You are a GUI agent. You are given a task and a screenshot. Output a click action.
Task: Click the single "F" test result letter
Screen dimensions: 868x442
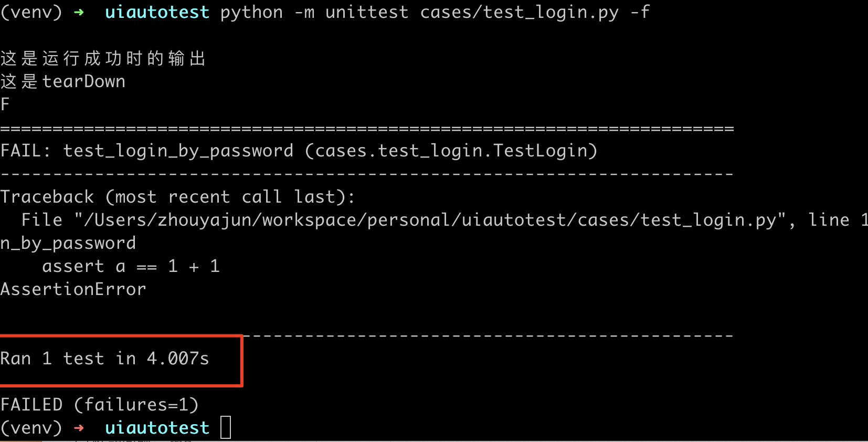point(5,104)
